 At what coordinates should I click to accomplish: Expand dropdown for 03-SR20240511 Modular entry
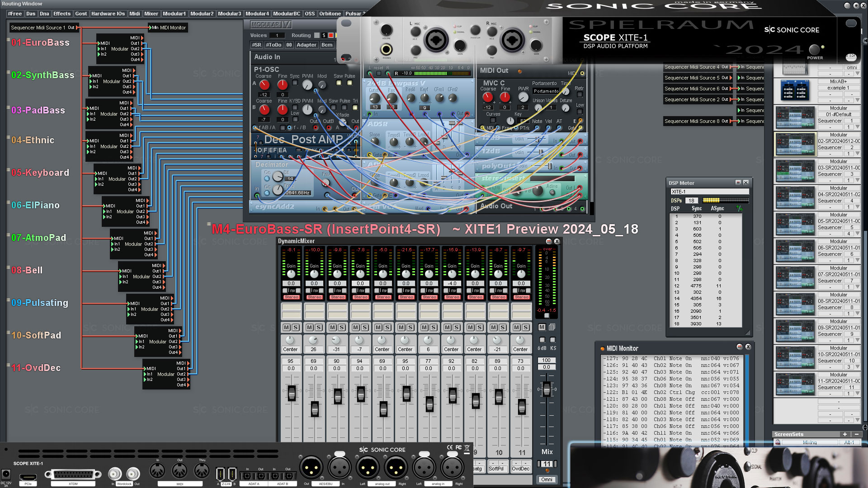(858, 180)
